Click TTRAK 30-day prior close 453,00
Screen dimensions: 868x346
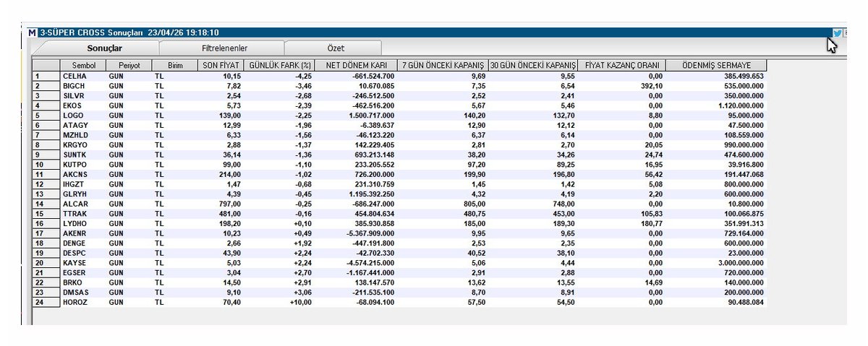(x=565, y=215)
